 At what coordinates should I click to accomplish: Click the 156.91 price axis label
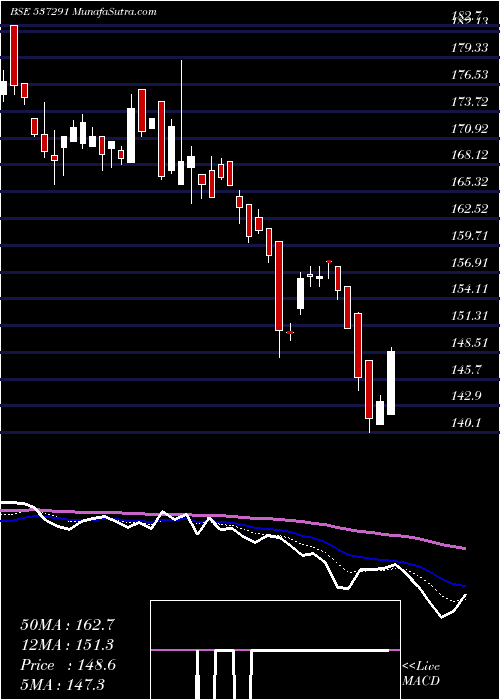coord(469,262)
